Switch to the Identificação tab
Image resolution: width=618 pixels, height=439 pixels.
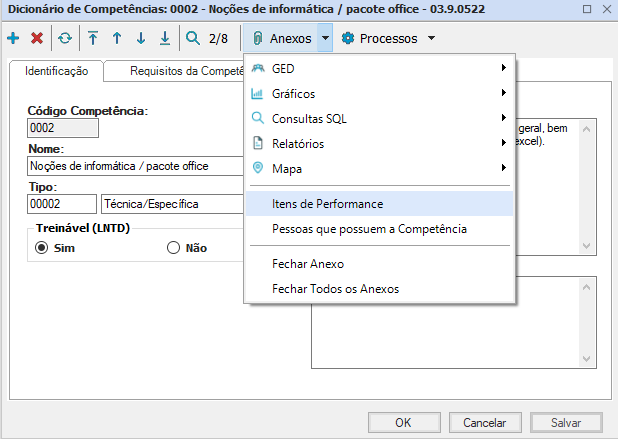coord(57,72)
